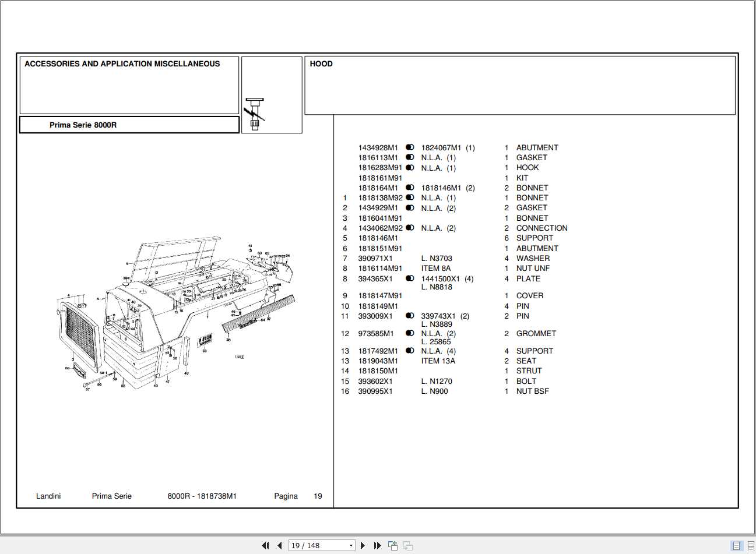This screenshot has width=756, height=554.
Task: Click the supersession marker beside 1818138M92
Action: click(x=410, y=197)
